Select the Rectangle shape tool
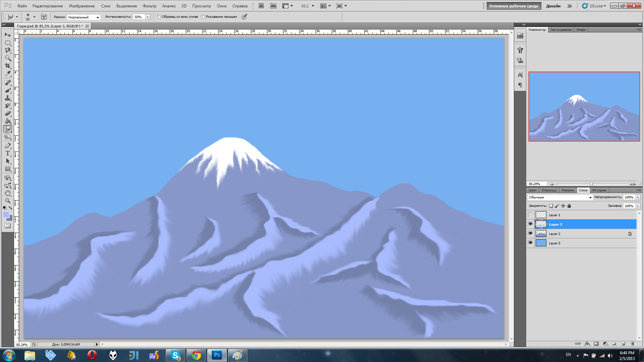 tap(8, 169)
